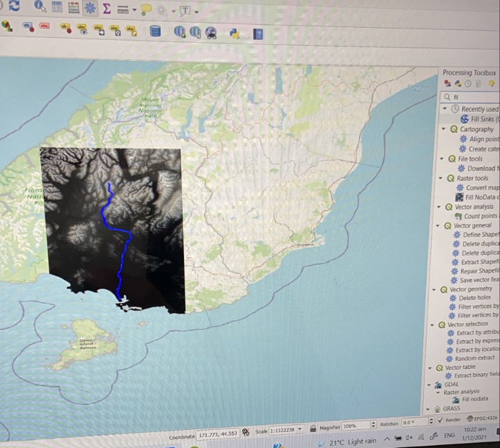Adjust the Magnifier spinner arrows
Image resolution: width=500 pixels, height=448 pixels.
(x=373, y=424)
